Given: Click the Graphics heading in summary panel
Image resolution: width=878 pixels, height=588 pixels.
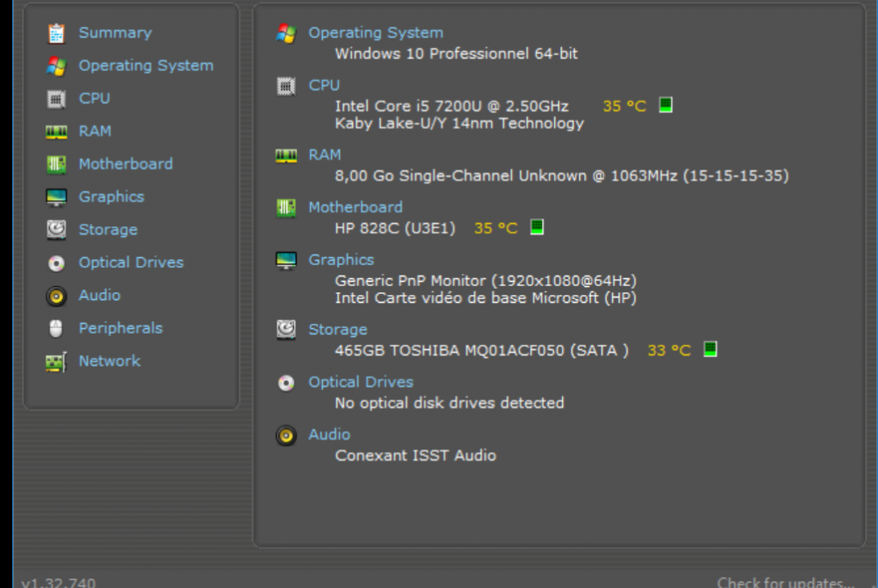Looking at the screenshot, I should [x=341, y=260].
